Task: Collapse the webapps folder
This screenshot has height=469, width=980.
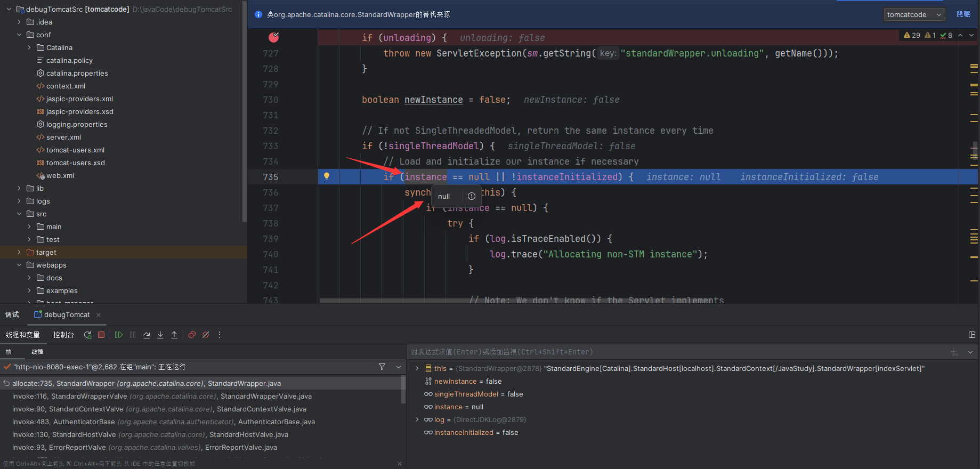Action: point(19,265)
